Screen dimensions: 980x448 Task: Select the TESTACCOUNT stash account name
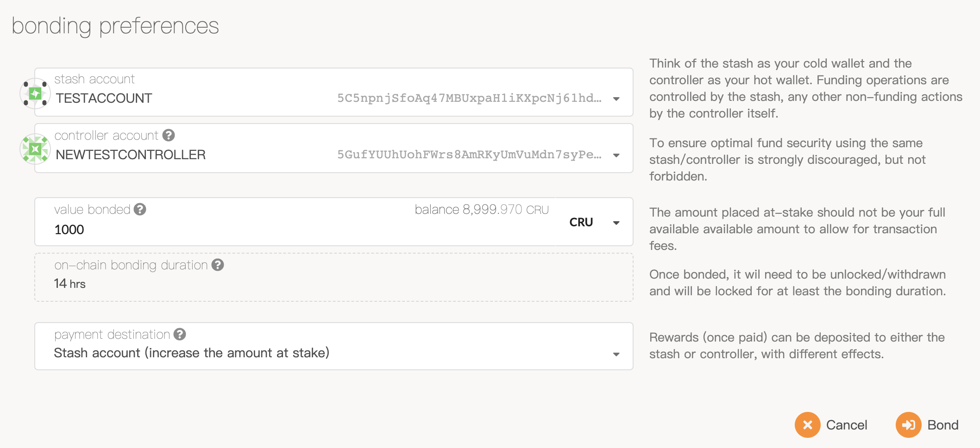point(104,98)
